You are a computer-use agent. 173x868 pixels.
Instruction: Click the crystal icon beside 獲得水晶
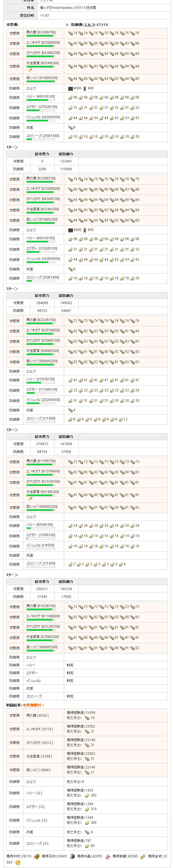pos(107,856)
